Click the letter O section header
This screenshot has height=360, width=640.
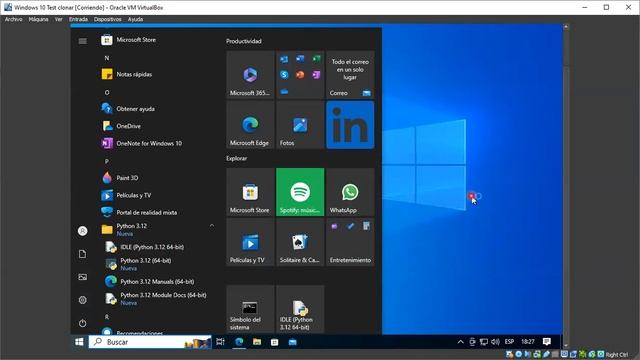[x=107, y=93]
